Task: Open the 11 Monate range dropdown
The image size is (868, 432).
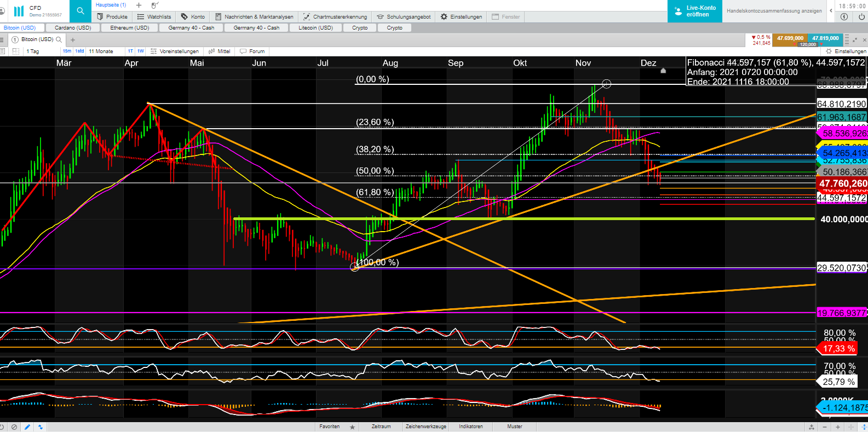Action: pos(101,51)
